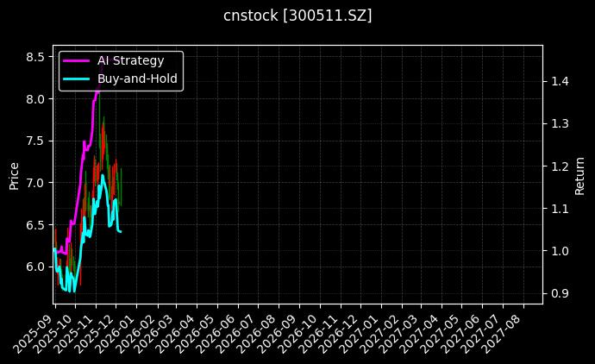The image size is (595, 364).
Task: Click the 1.4 return tick label
Action: pyautogui.click(x=560, y=81)
